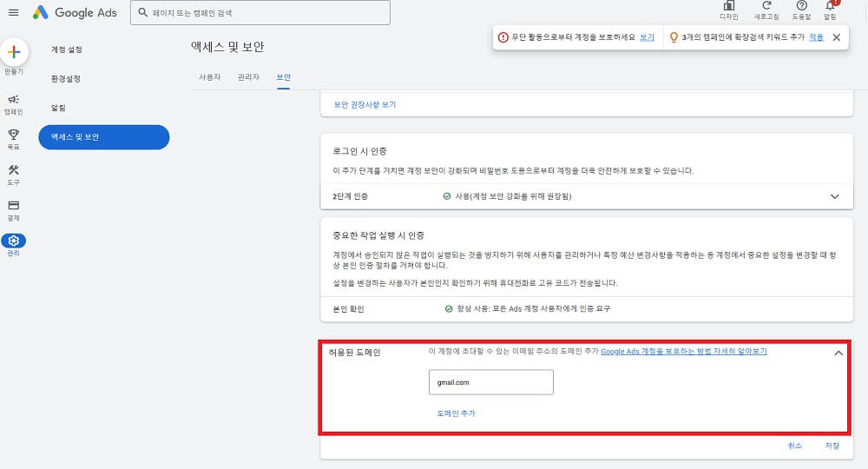The width and height of the screenshot is (868, 469).
Task: Click 도메인 추가 link
Action: [457, 413]
